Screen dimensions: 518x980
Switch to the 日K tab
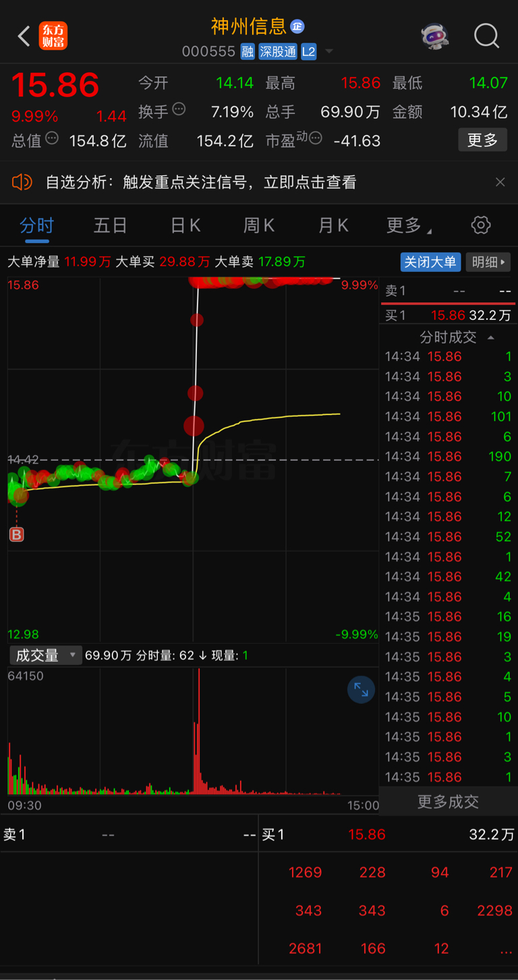[185, 225]
